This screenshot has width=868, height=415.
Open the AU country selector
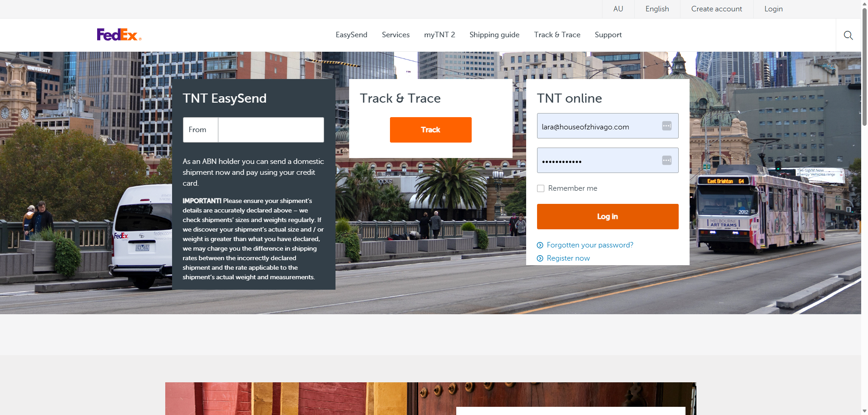[x=618, y=9]
